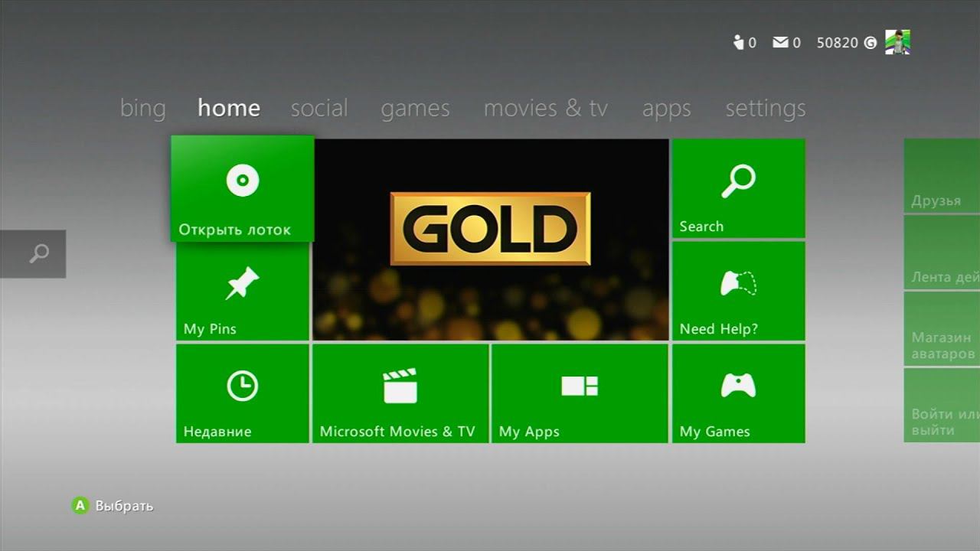980x551 pixels.
Task: Open the Недавние recent items tile
Action: click(x=243, y=393)
